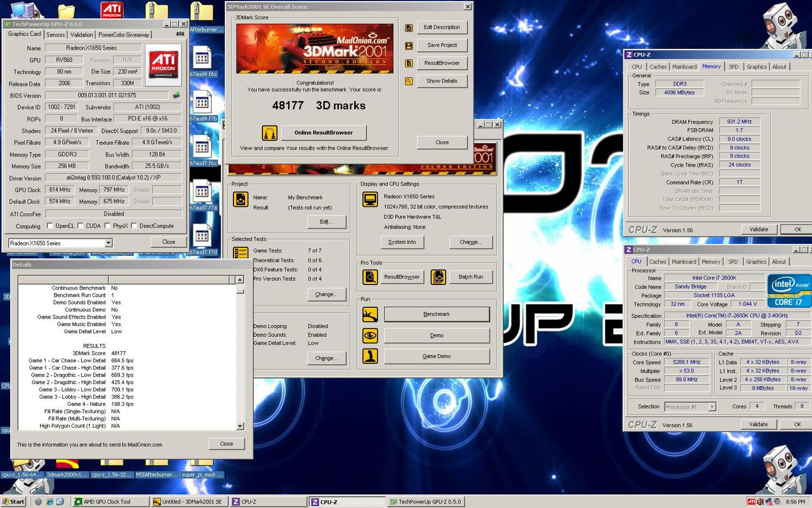Image resolution: width=812 pixels, height=508 pixels.
Task: Click the Benchmark run icon
Action: pyautogui.click(x=370, y=314)
